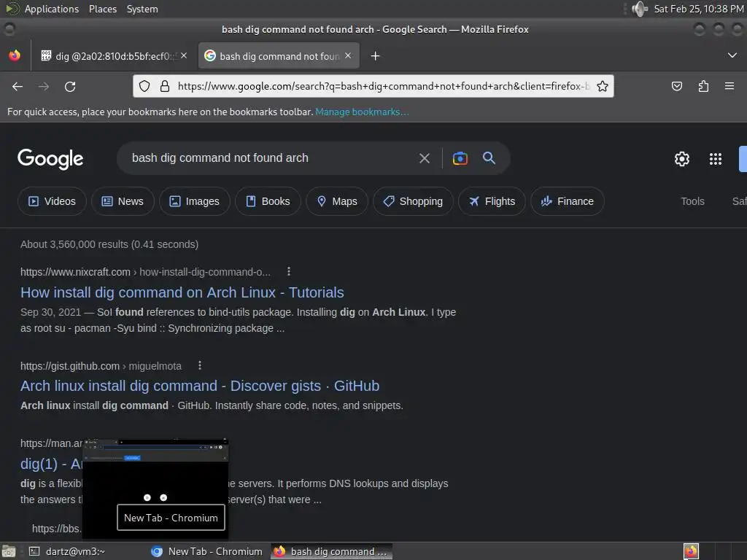Click the Google logo
This screenshot has width=747, height=560.
click(x=50, y=158)
